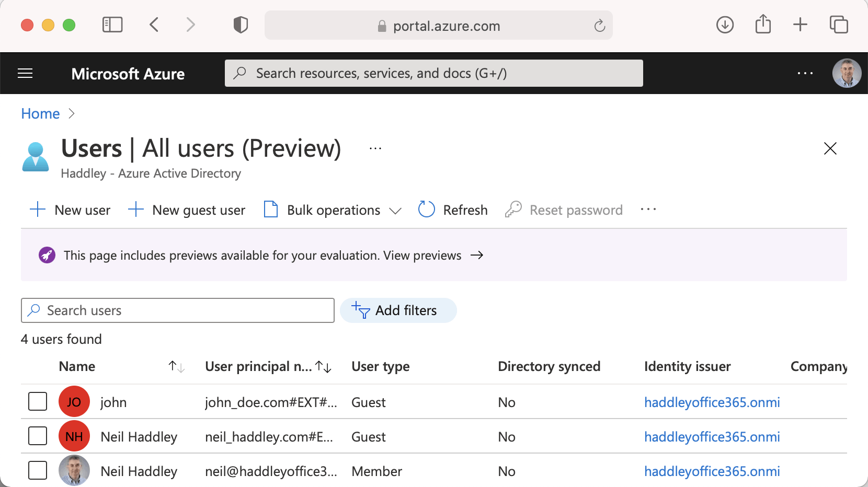Screen dimensions: 868x487
Task: Open the identity issuer link for john
Action: (x=712, y=402)
